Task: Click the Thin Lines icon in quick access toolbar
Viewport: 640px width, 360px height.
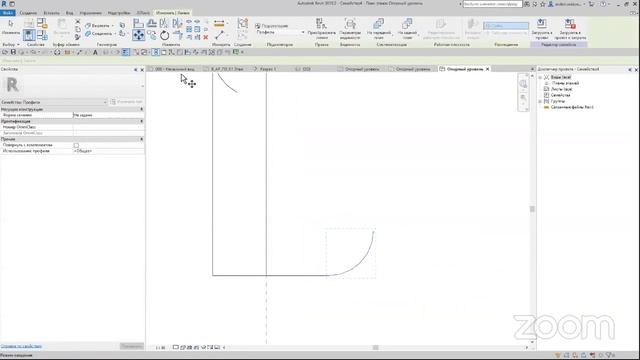Action: tap(125, 52)
